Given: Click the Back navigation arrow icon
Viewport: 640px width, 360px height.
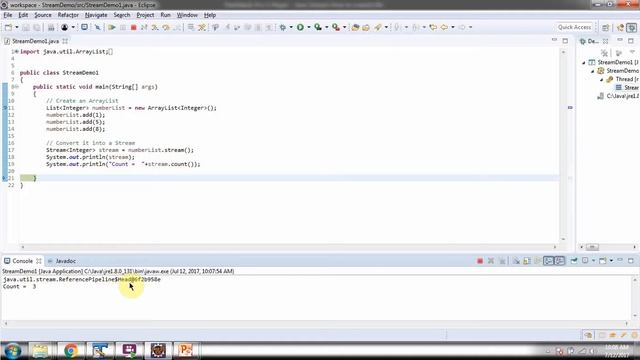Looking at the screenshot, I should (x=444, y=27).
